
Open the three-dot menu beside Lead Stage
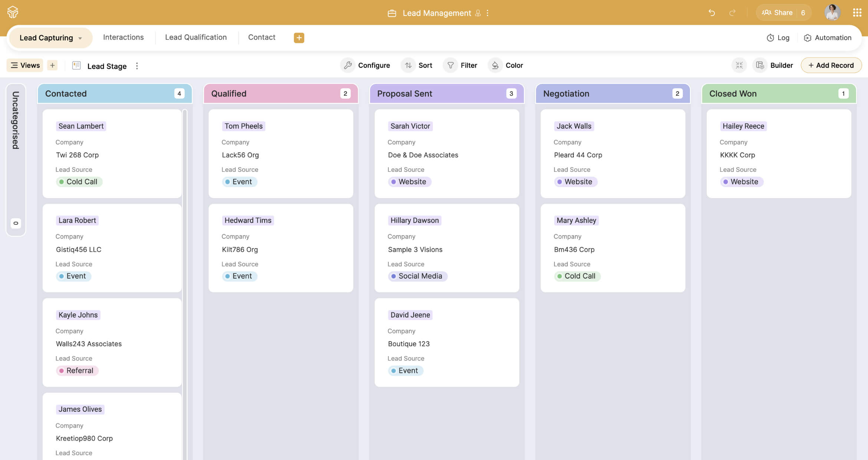click(137, 65)
